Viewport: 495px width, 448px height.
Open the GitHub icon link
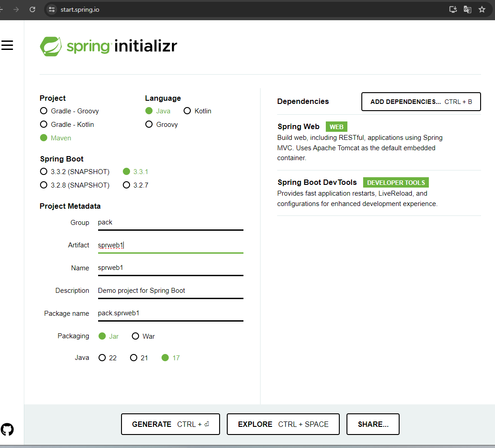click(x=7, y=429)
